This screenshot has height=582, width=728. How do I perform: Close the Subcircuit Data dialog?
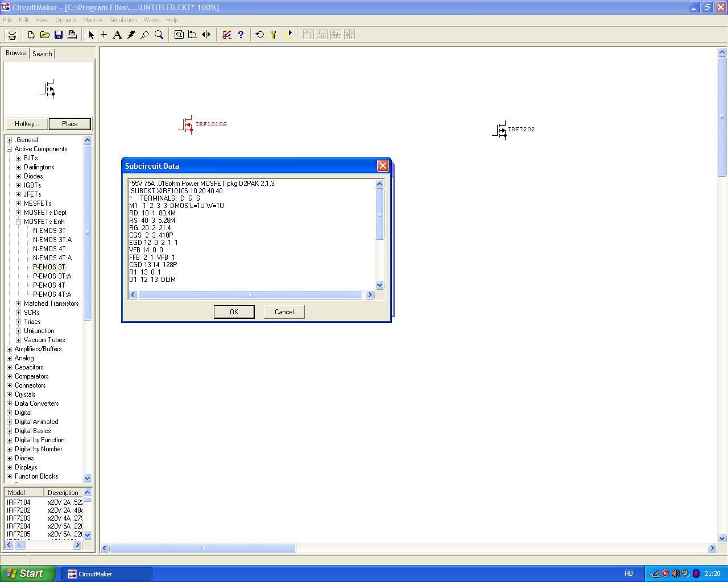click(383, 166)
